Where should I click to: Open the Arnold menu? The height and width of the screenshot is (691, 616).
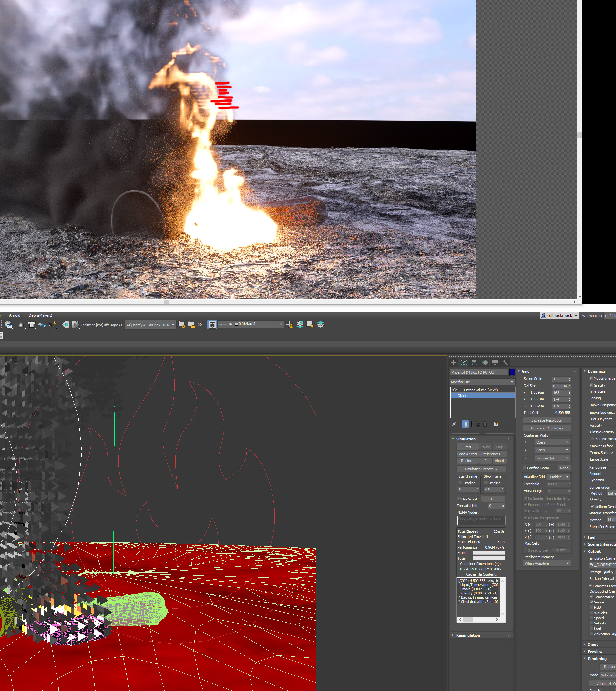(x=15, y=315)
